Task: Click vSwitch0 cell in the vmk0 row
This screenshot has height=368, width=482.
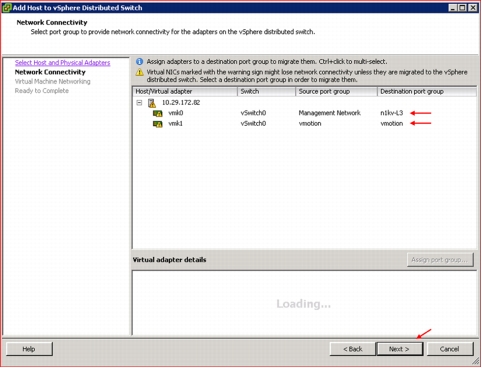Action: point(253,113)
